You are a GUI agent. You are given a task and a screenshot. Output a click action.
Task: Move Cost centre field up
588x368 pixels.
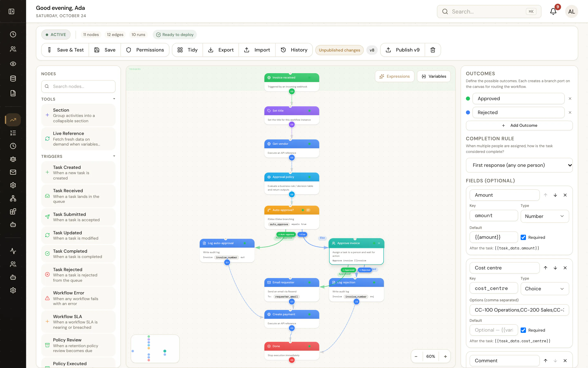click(546, 268)
